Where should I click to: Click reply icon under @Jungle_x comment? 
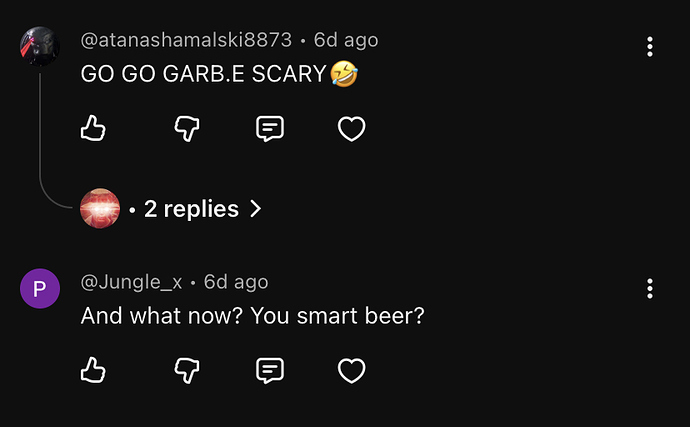(269, 370)
